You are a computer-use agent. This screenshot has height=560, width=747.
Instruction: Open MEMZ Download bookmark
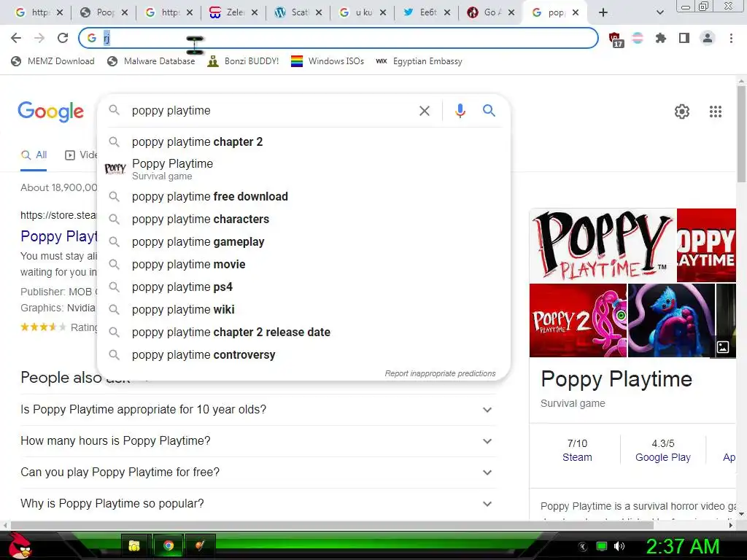click(x=53, y=61)
